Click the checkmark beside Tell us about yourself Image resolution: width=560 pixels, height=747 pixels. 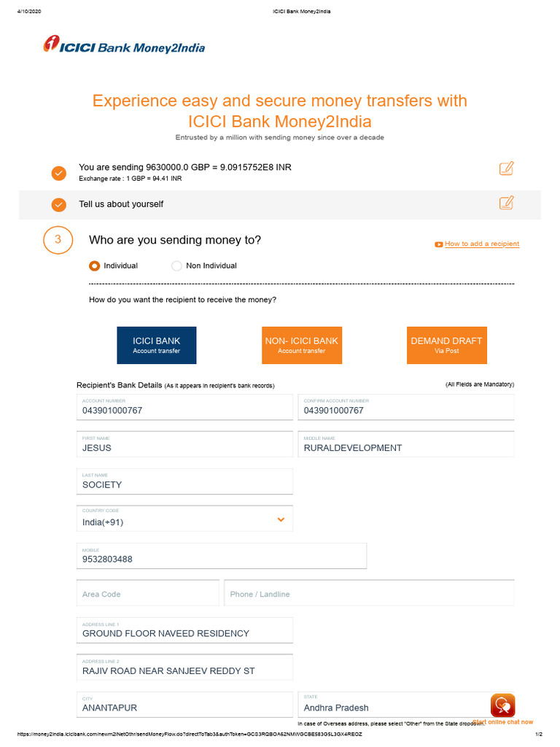coord(59,205)
